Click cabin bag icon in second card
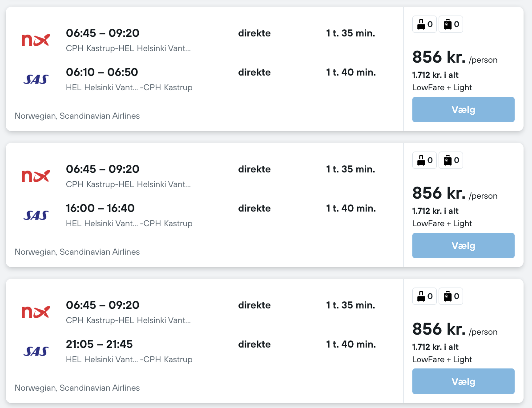The width and height of the screenshot is (532, 408). tap(420, 161)
